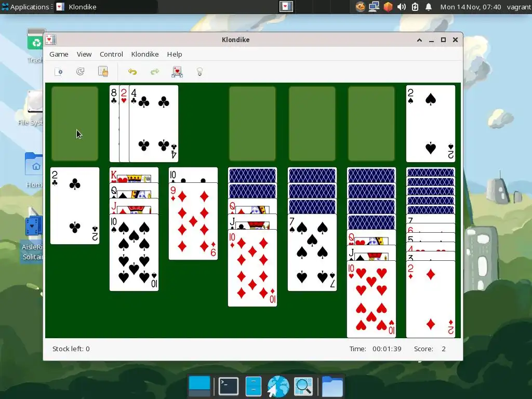The width and height of the screenshot is (532, 399).
Task: Open the Help menu
Action: [x=175, y=54]
